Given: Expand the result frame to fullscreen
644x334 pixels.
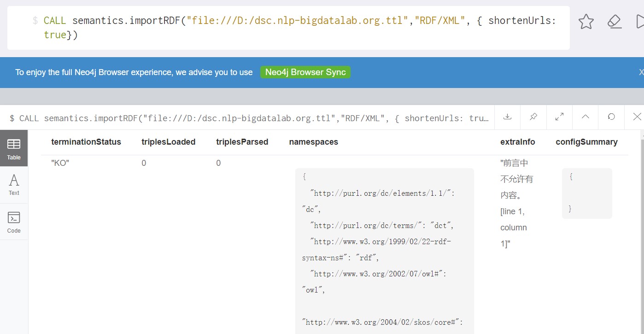Looking at the screenshot, I should (559, 117).
